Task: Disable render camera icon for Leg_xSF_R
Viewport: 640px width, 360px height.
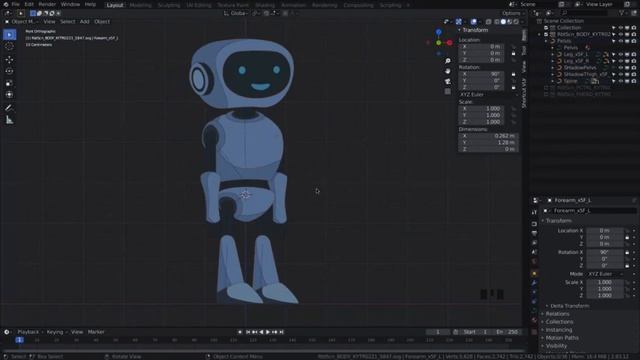Action: 634,61
